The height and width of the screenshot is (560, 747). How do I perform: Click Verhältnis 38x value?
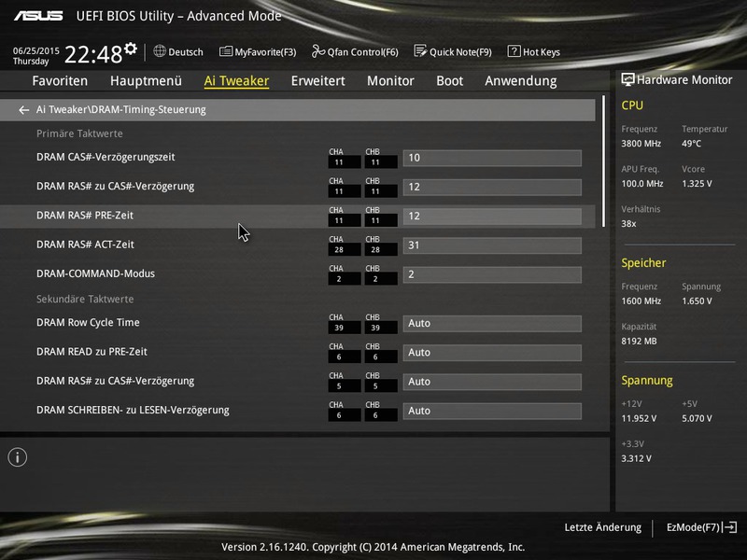point(628,224)
